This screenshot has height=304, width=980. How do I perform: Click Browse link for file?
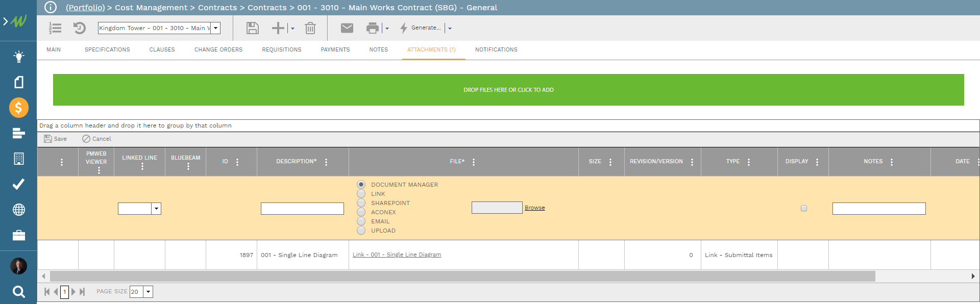point(534,208)
